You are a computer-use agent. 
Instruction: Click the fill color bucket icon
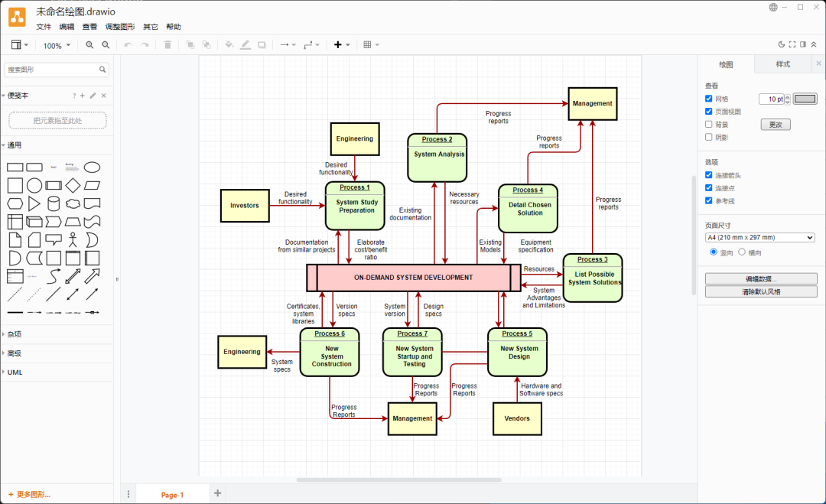coord(229,45)
